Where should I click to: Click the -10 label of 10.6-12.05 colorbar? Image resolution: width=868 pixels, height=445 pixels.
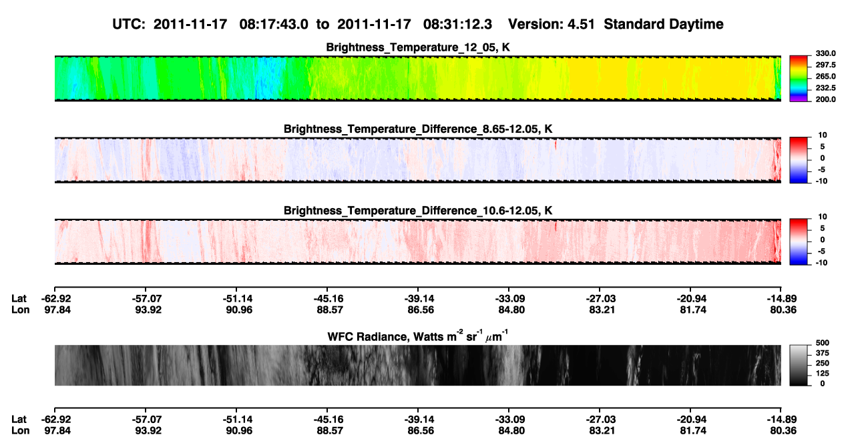pos(822,263)
